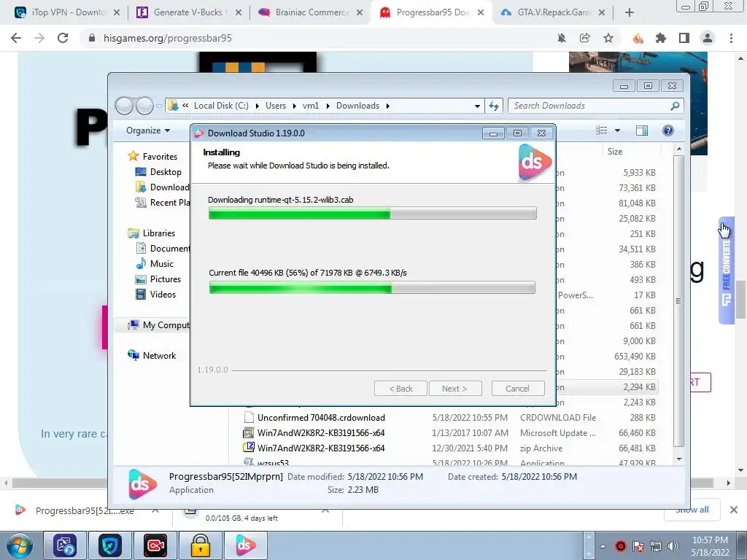
Task: Click the browser forward arrow
Action: click(39, 38)
